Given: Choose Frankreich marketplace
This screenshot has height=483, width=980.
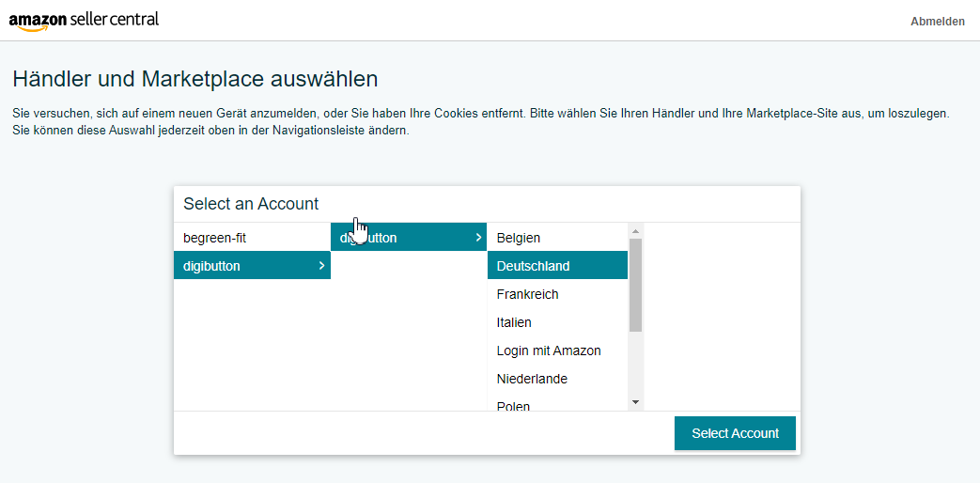Looking at the screenshot, I should pyautogui.click(x=557, y=294).
